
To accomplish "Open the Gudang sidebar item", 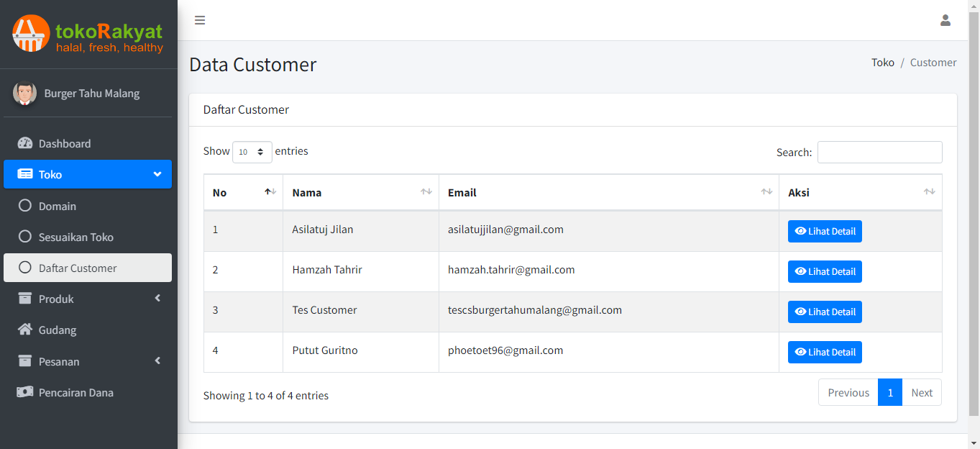I will point(58,330).
